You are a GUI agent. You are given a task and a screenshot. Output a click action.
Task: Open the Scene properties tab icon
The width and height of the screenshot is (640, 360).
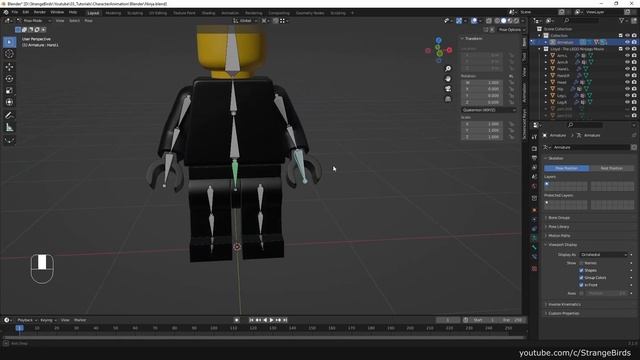point(534,177)
